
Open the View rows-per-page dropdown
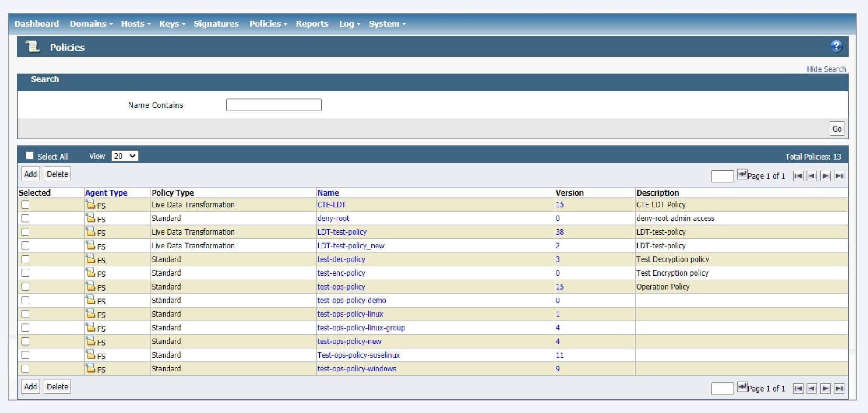pos(125,156)
